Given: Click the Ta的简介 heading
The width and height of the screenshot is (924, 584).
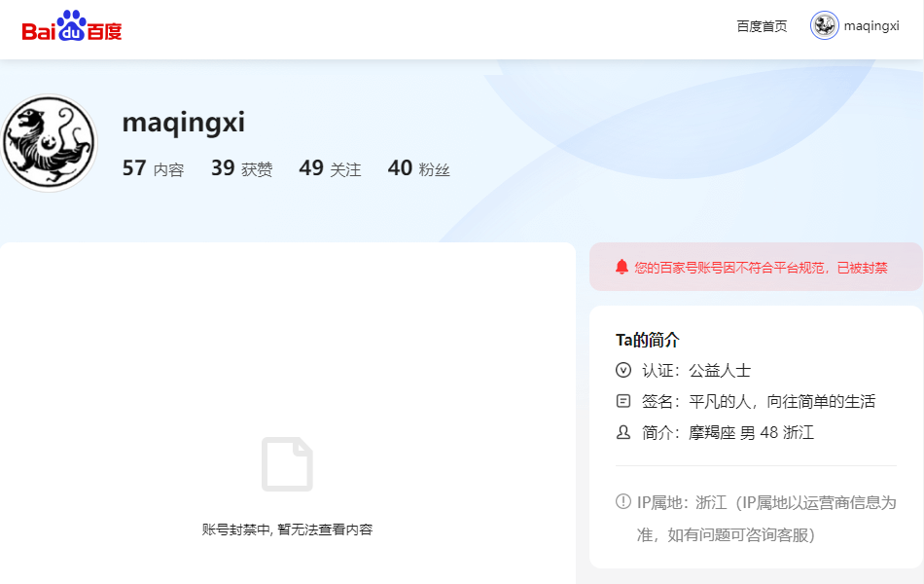Looking at the screenshot, I should click(647, 340).
